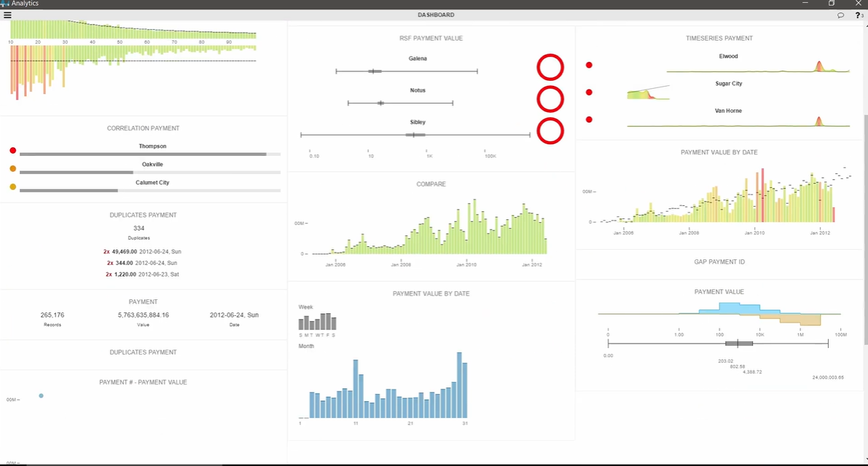This screenshot has width=868, height=466.
Task: Click the red status dot beside Van Horne
Action: click(589, 119)
